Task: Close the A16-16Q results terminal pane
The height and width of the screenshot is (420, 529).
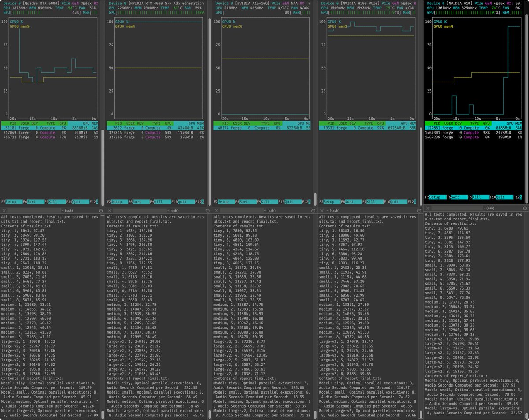Action: tap(216, 210)
